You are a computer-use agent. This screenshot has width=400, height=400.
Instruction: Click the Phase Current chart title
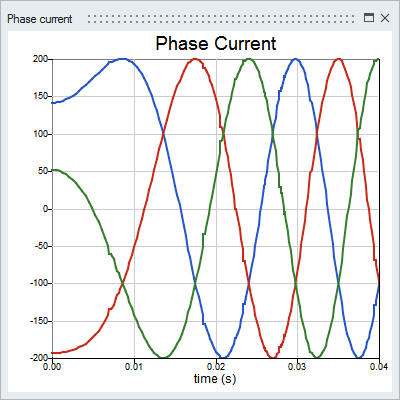(216, 44)
